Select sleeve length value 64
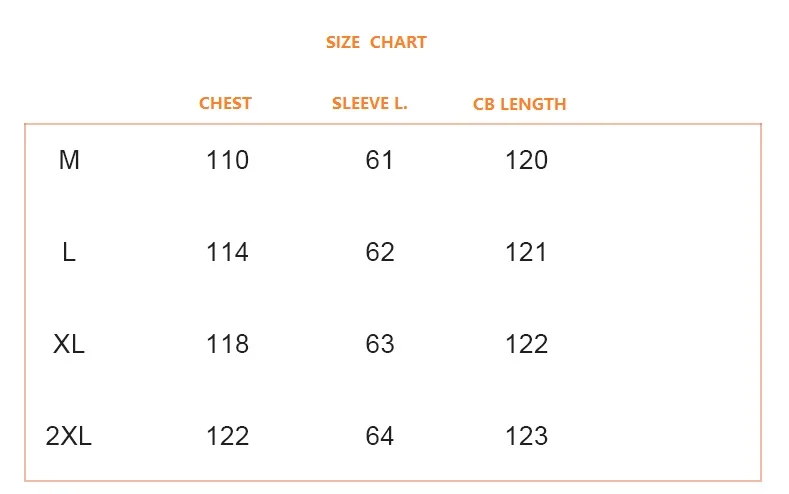Viewport: 789px width, 494px height. 380,436
